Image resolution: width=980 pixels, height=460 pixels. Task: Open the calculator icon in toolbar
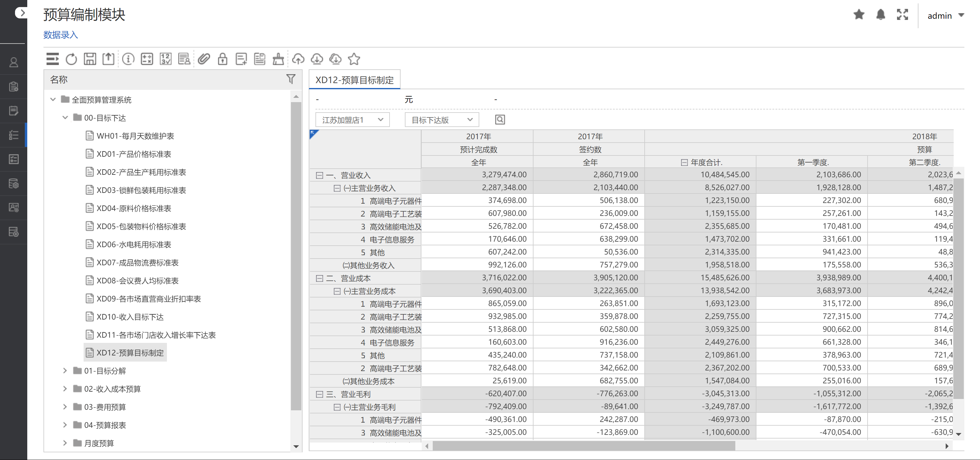(147, 59)
